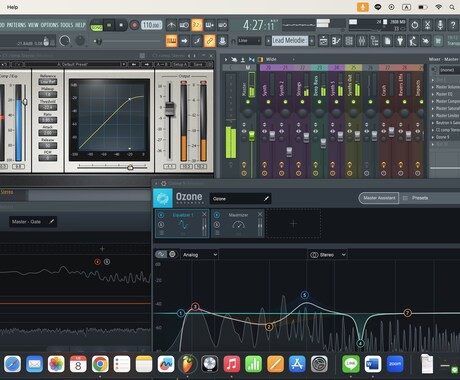
Task: Launch FL Studio fruit icon in the Dock
Action: point(188,364)
